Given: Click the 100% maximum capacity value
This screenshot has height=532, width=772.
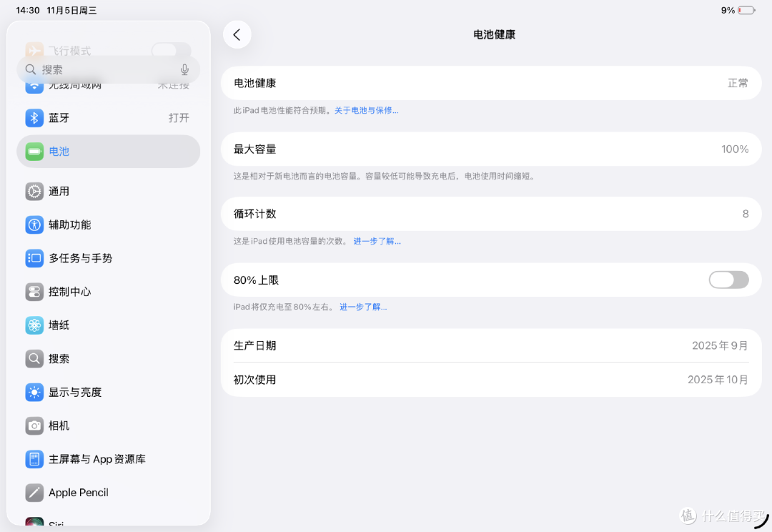Looking at the screenshot, I should 735,149.
